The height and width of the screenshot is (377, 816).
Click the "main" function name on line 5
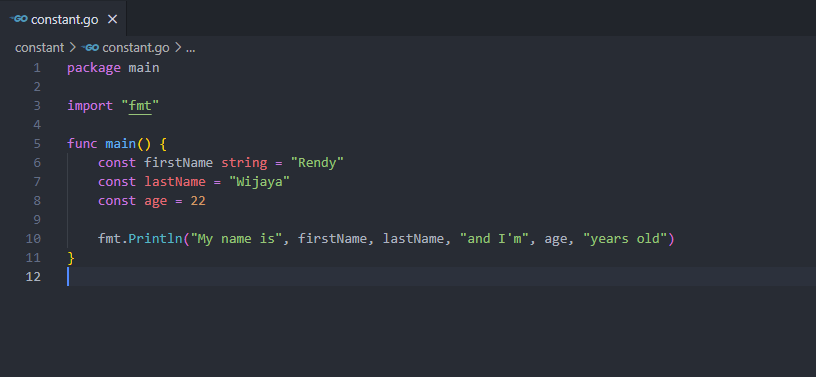pos(121,144)
